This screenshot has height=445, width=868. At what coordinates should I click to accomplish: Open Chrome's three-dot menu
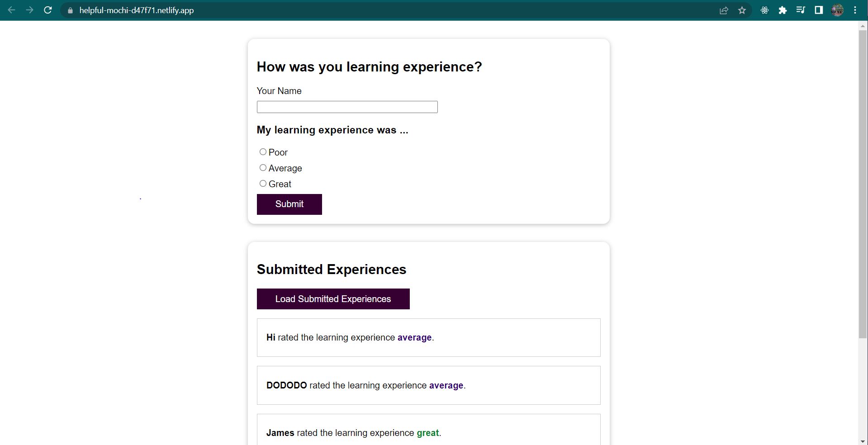coord(855,10)
